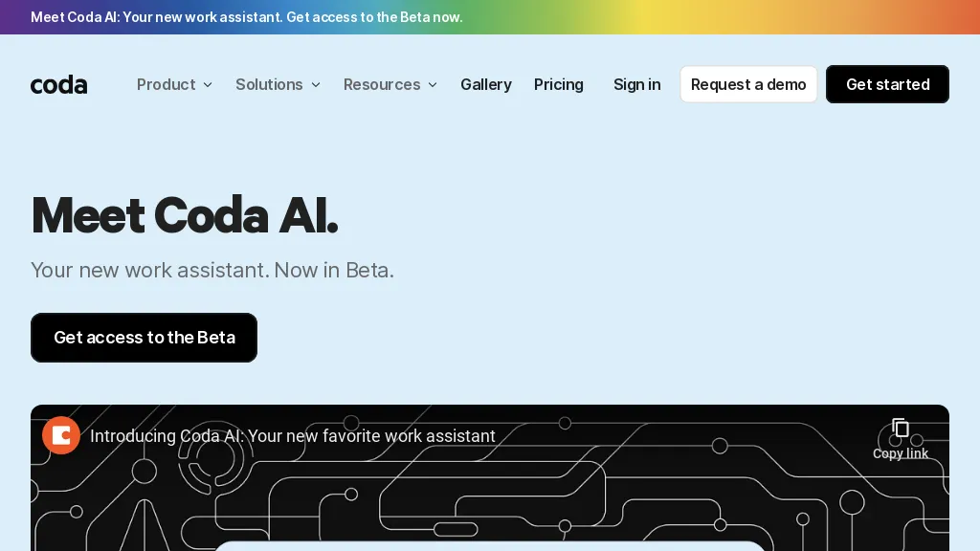
Task: Click the Sign in link
Action: point(636,84)
